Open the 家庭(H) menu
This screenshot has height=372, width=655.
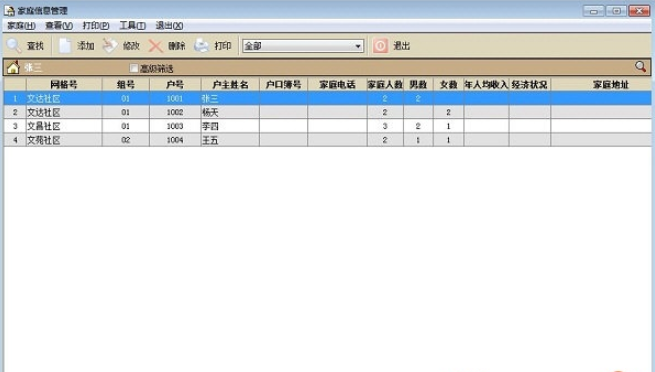[21, 26]
